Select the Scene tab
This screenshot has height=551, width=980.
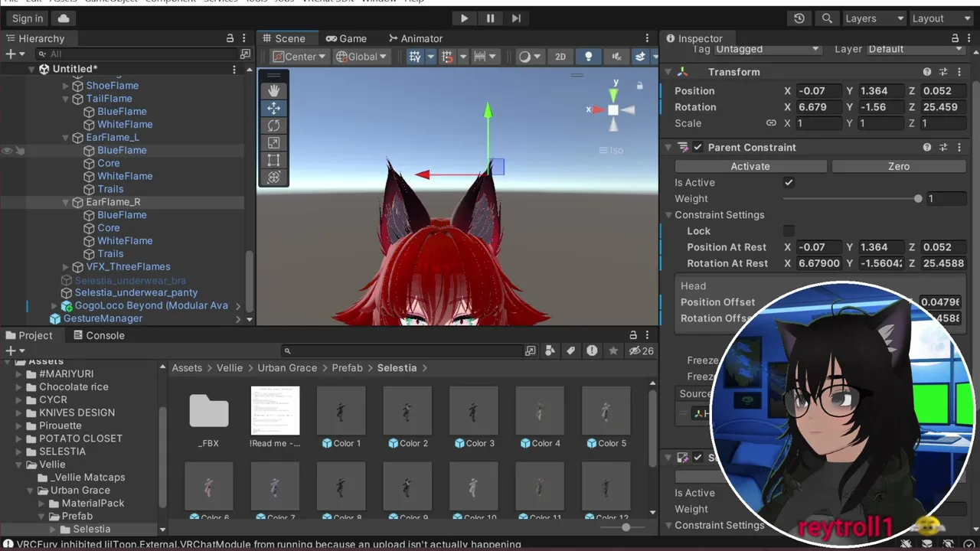tap(283, 38)
